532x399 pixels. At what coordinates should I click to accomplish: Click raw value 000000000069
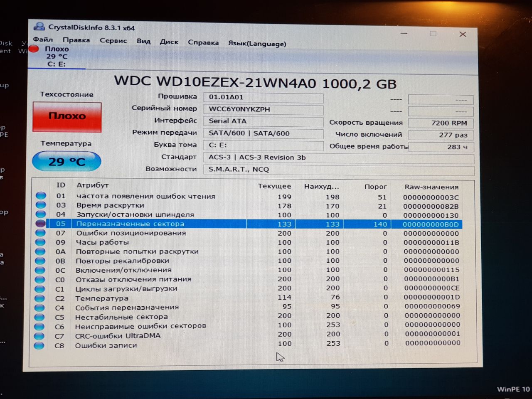point(432,306)
